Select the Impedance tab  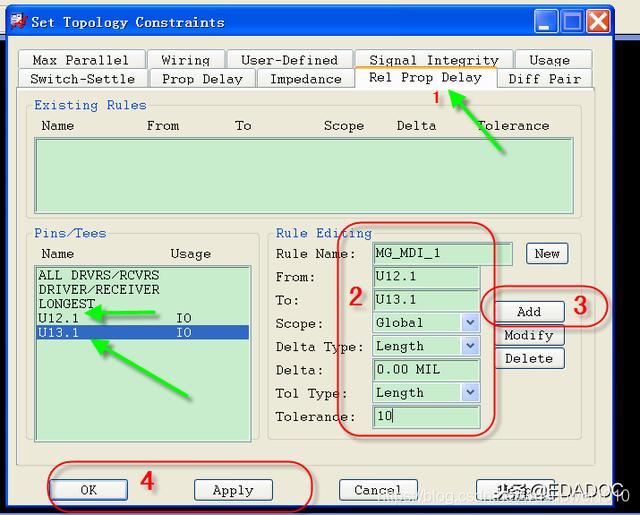click(x=306, y=78)
